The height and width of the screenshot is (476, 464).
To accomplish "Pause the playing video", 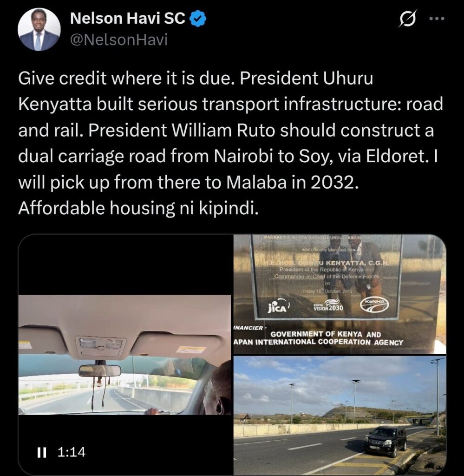I will coord(41,452).
